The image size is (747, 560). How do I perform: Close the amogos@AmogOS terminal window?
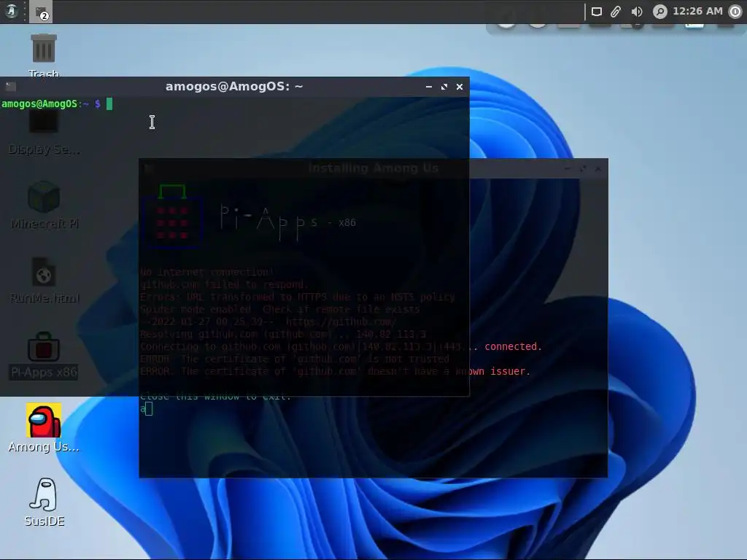(x=460, y=87)
